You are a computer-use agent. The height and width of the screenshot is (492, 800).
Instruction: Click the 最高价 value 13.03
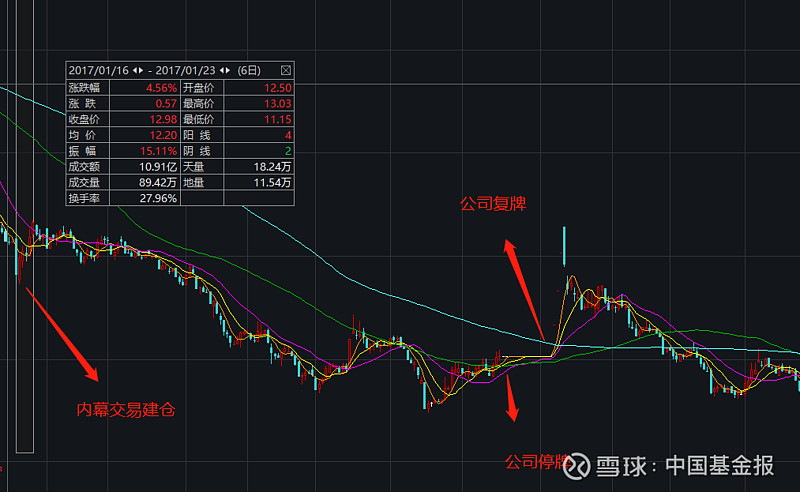pos(276,103)
